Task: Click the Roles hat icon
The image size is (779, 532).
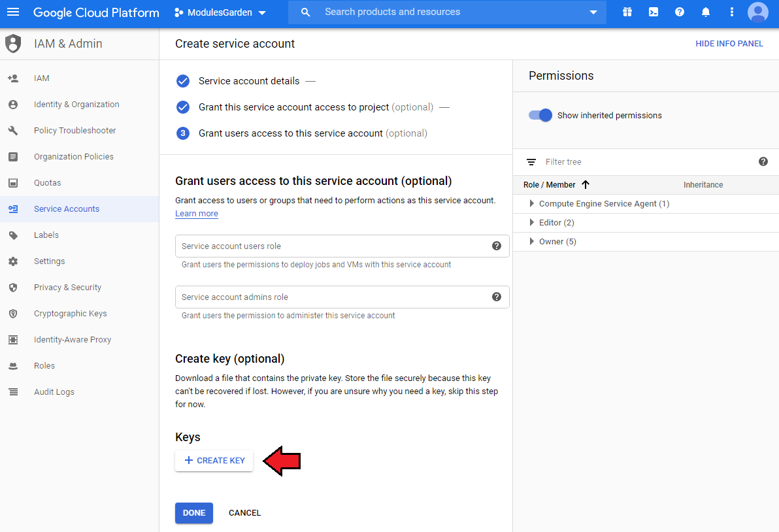Action: 14,365
